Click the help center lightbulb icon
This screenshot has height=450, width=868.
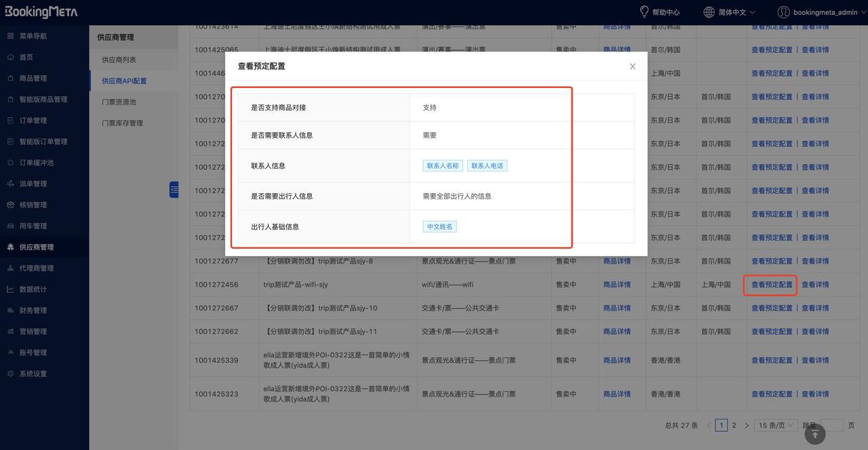tap(644, 12)
